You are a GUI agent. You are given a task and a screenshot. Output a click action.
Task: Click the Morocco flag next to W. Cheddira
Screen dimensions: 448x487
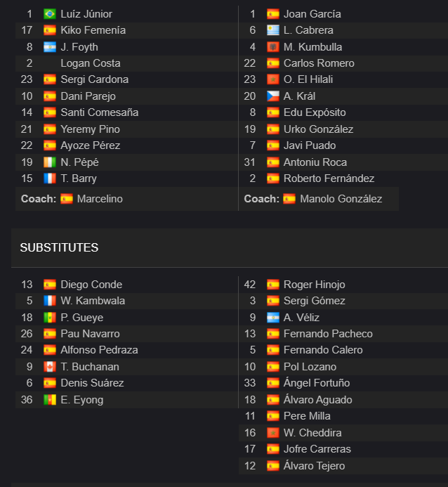pyautogui.click(x=273, y=433)
